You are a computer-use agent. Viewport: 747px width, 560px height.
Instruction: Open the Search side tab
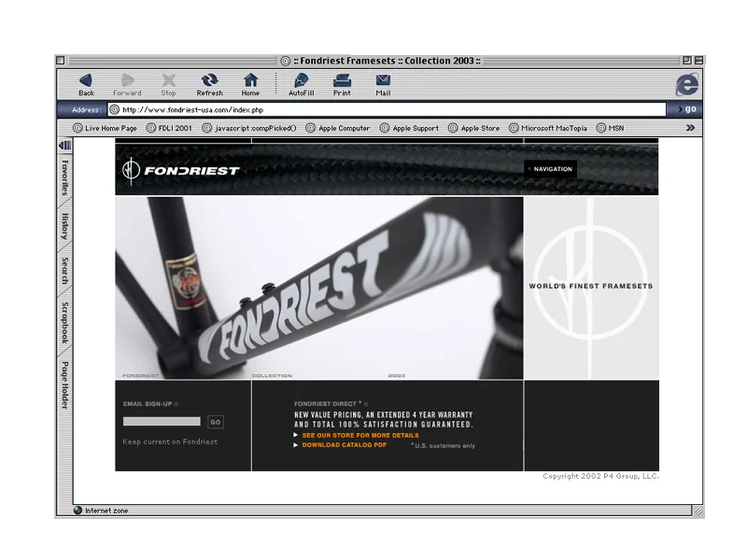pyautogui.click(x=64, y=271)
